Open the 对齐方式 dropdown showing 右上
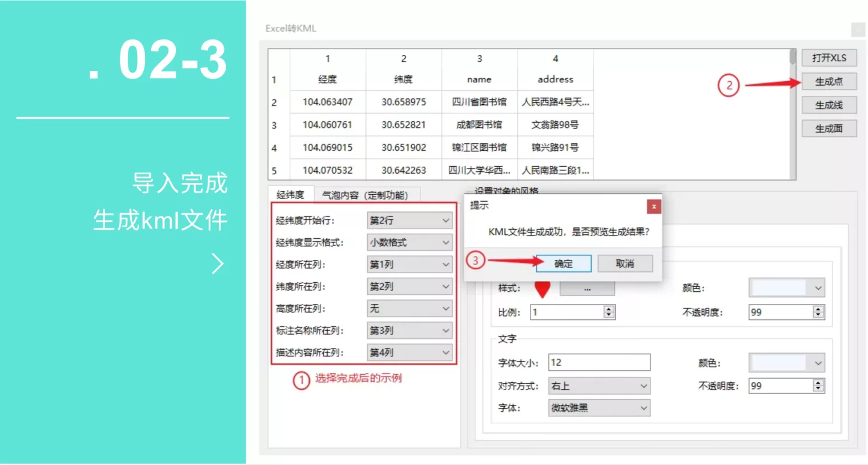Image resolution: width=868 pixels, height=465 pixels. click(598, 386)
